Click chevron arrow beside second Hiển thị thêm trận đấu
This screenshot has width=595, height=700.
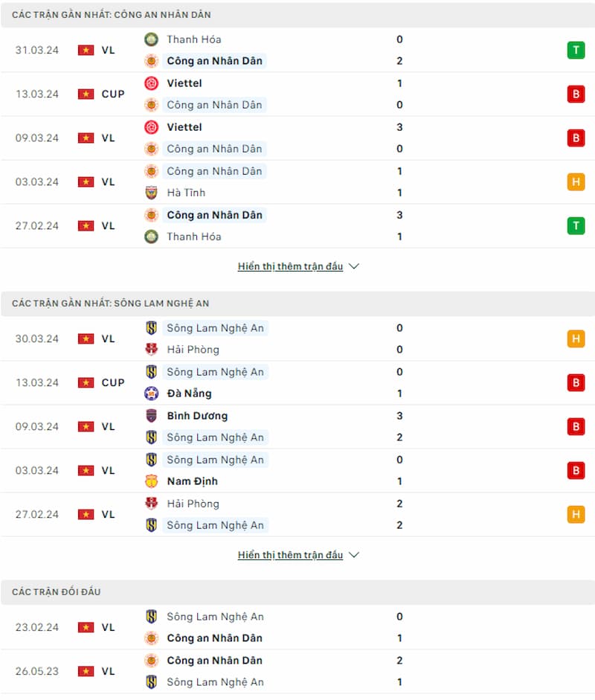(354, 555)
